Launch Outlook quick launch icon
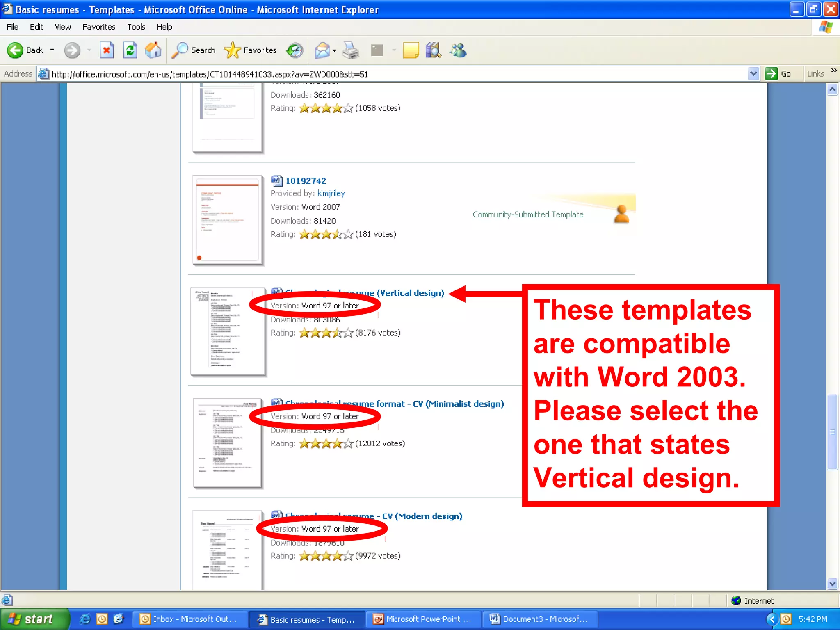The image size is (840, 630). (102, 619)
